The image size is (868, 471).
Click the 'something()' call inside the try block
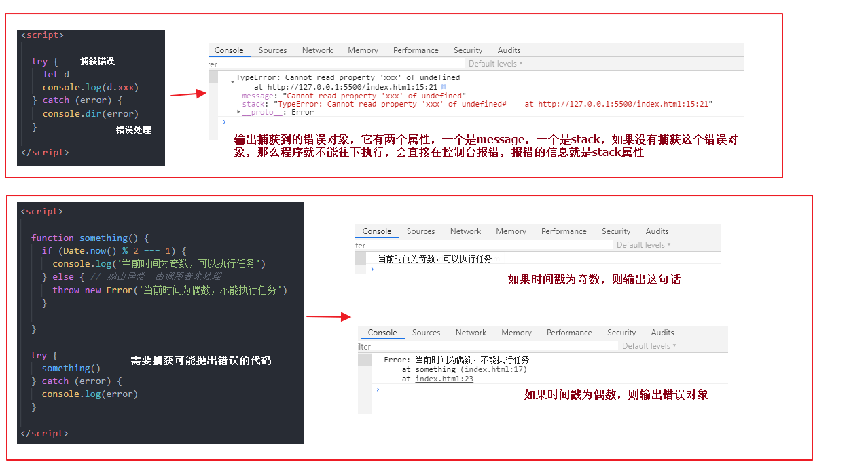(71, 369)
